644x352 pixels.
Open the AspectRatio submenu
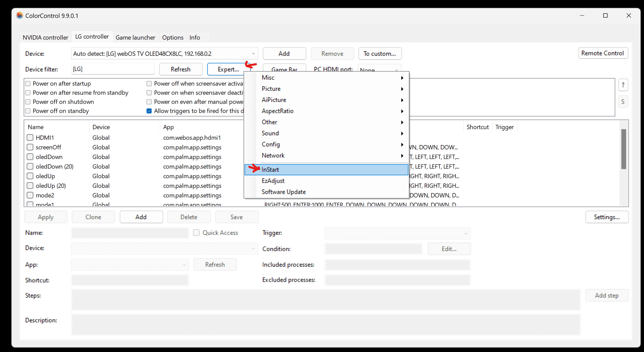326,111
